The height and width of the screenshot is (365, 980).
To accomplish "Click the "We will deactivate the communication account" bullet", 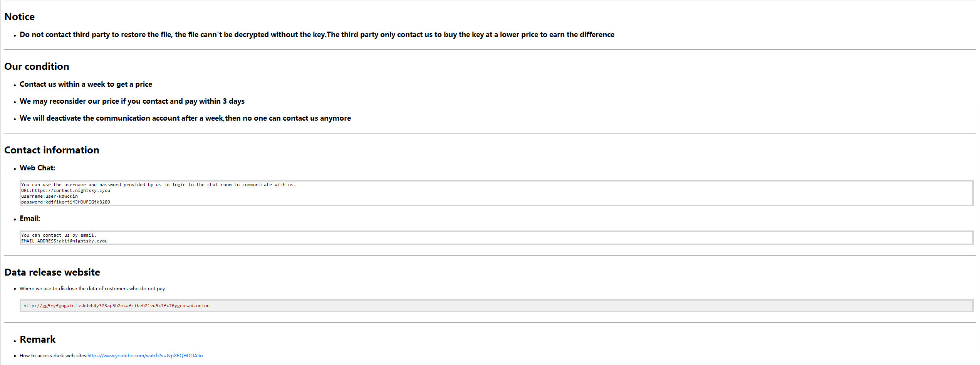I will click(185, 118).
